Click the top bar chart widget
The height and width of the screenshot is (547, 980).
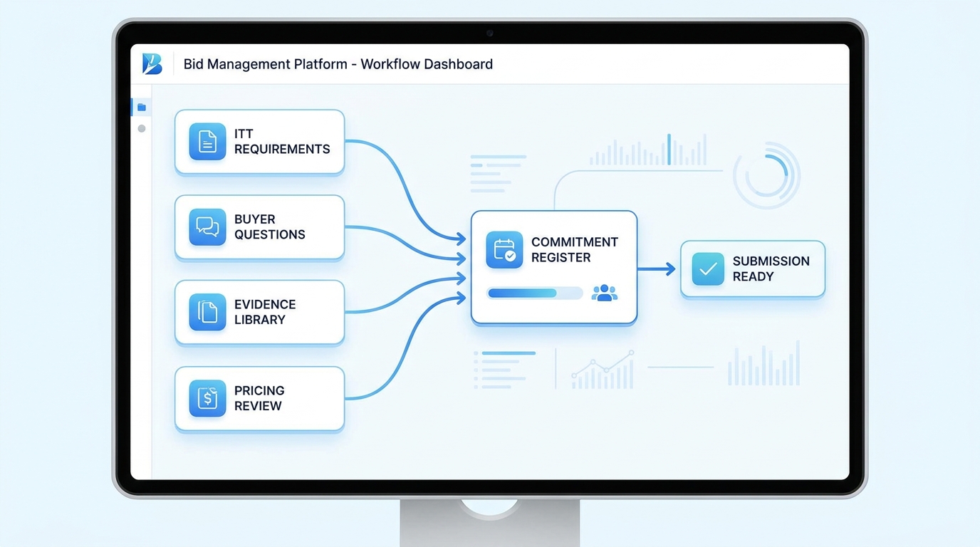pyautogui.click(x=648, y=150)
